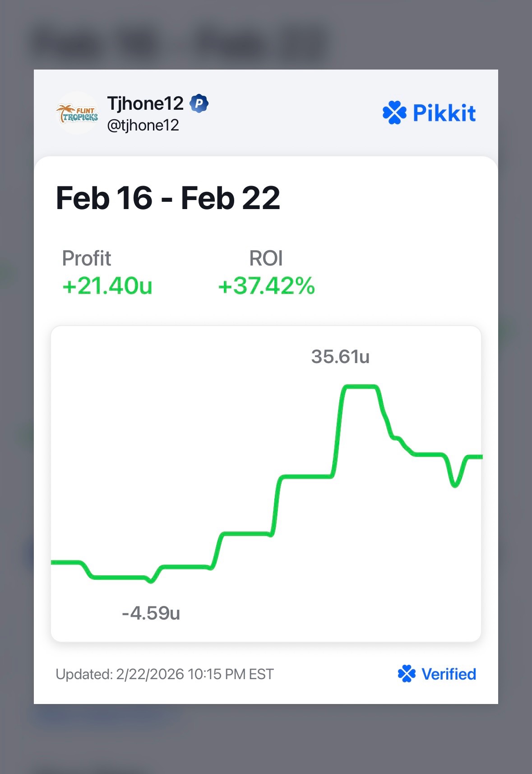532x774 pixels.
Task: Click the Updated timestamp text
Action: [165, 674]
